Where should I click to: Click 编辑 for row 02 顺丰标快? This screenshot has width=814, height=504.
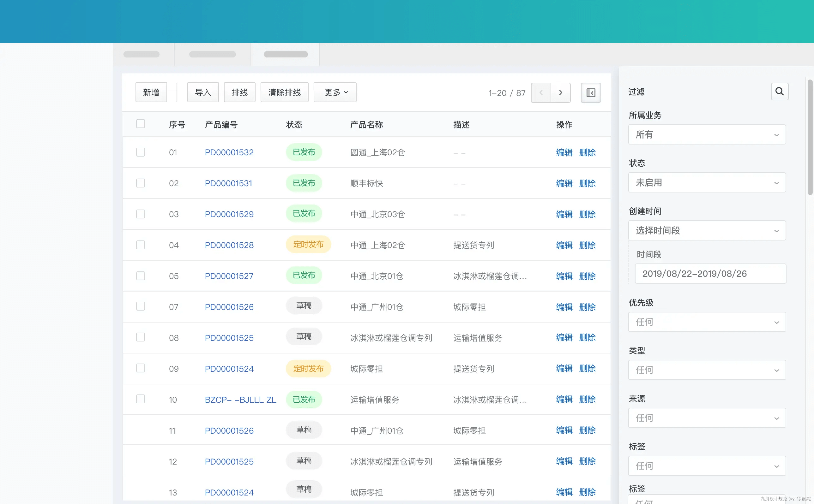[564, 183]
